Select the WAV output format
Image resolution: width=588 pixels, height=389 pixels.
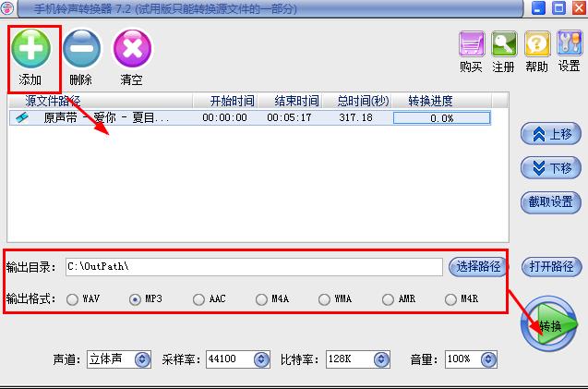coord(72,299)
